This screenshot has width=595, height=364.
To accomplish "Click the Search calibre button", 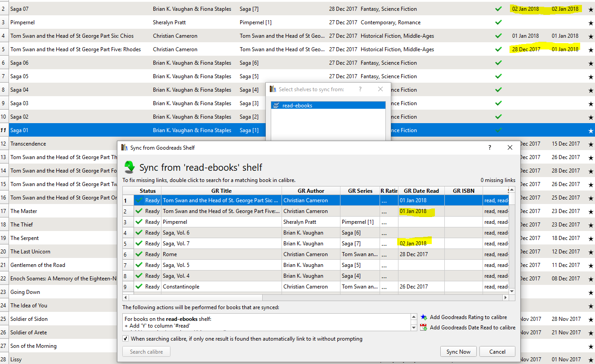I will pos(147,352).
